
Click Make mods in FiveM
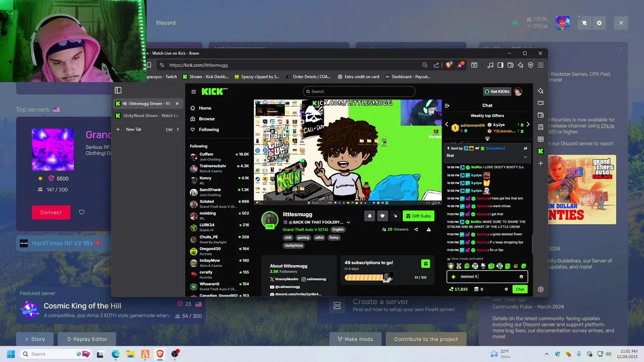pos(355,339)
